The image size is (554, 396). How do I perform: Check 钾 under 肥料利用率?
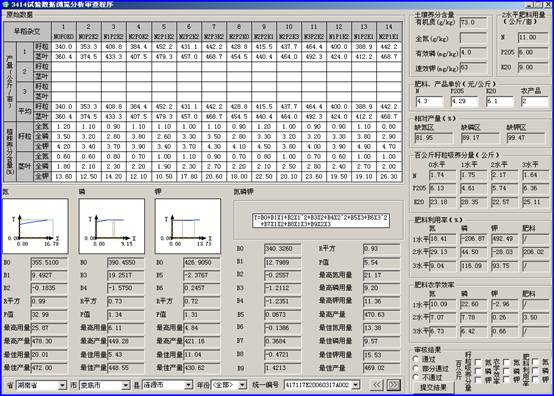[x=535, y=380]
